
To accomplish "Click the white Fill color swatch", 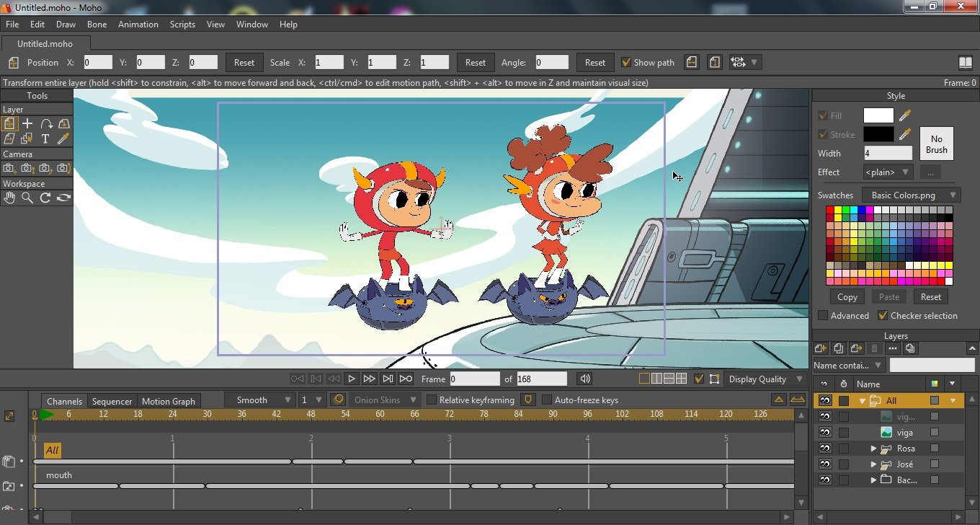I will (x=878, y=115).
